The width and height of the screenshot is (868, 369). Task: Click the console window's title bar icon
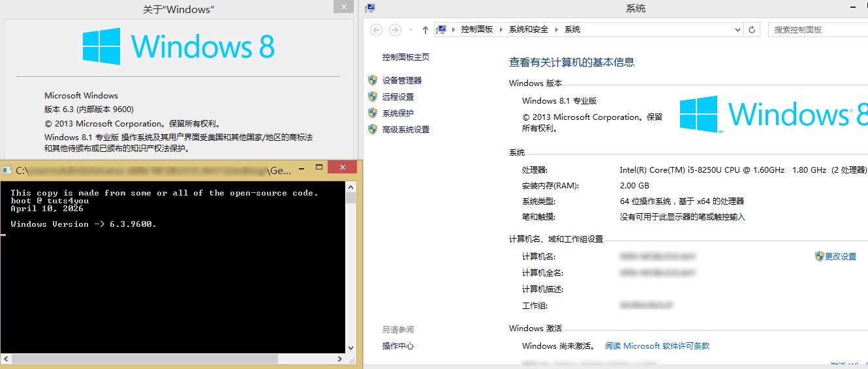click(x=7, y=170)
